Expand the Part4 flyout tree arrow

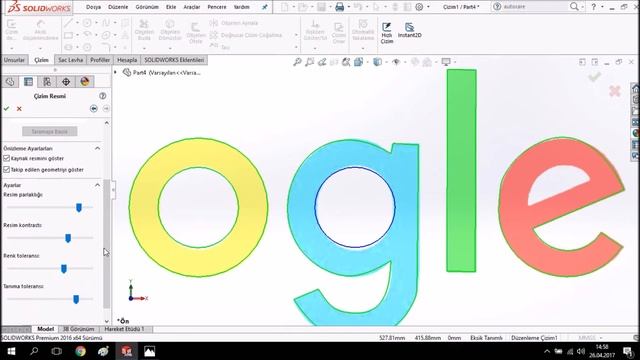[x=116, y=72]
